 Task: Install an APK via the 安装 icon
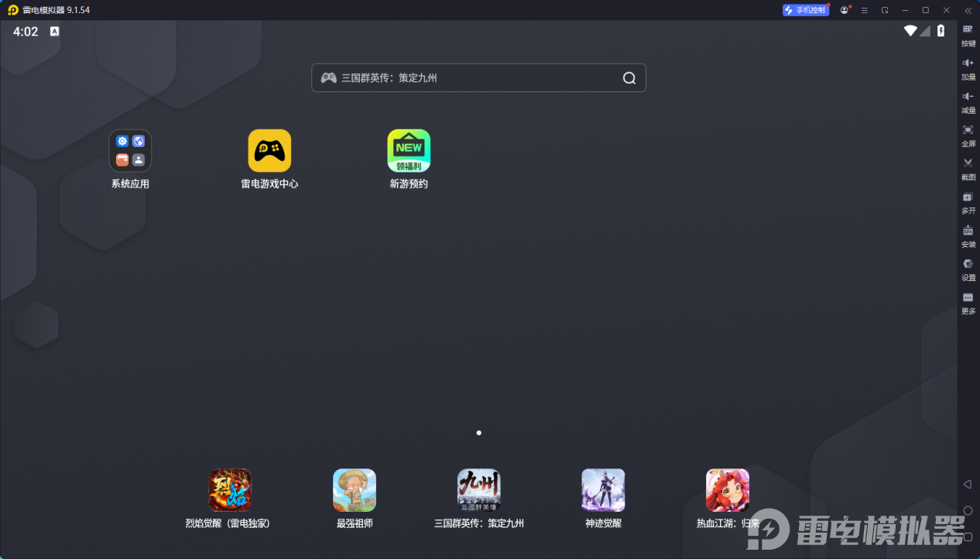pyautogui.click(x=968, y=236)
